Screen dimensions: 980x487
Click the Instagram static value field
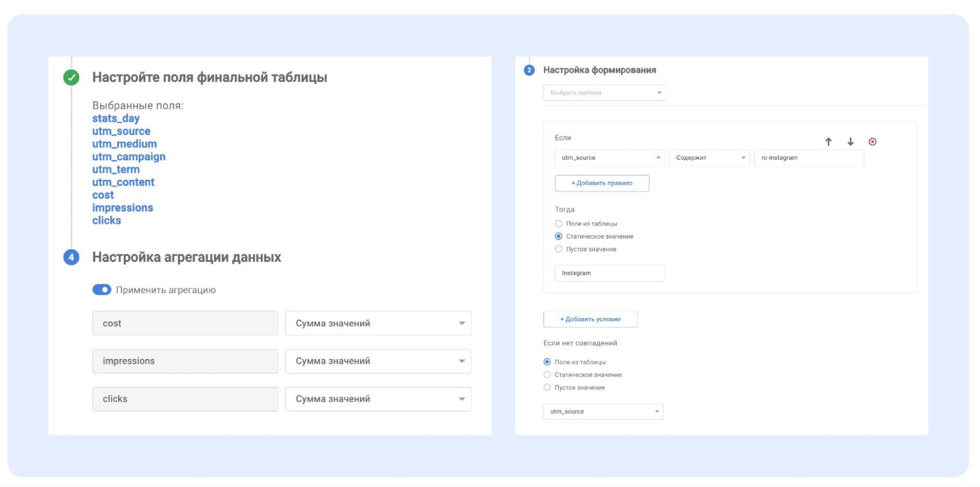(609, 273)
